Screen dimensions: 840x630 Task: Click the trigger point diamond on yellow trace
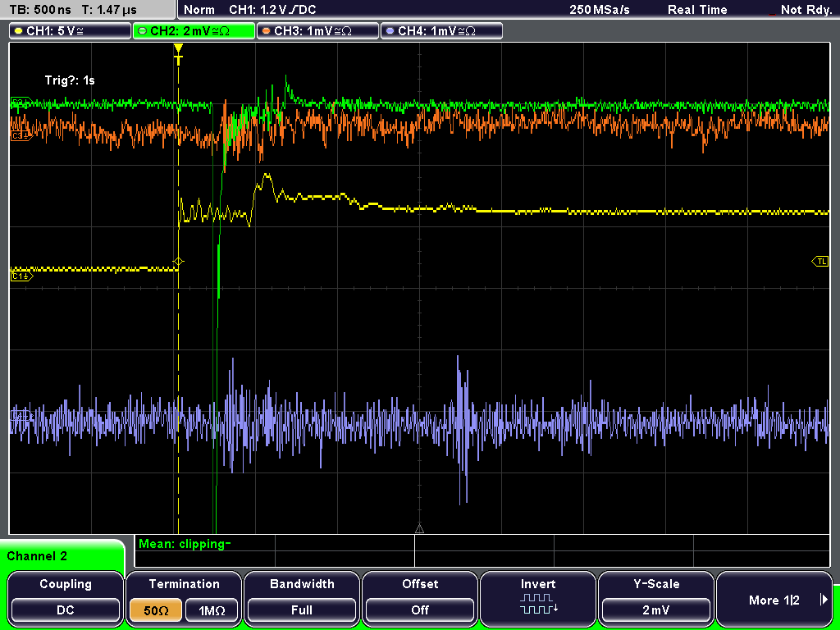coord(178,262)
